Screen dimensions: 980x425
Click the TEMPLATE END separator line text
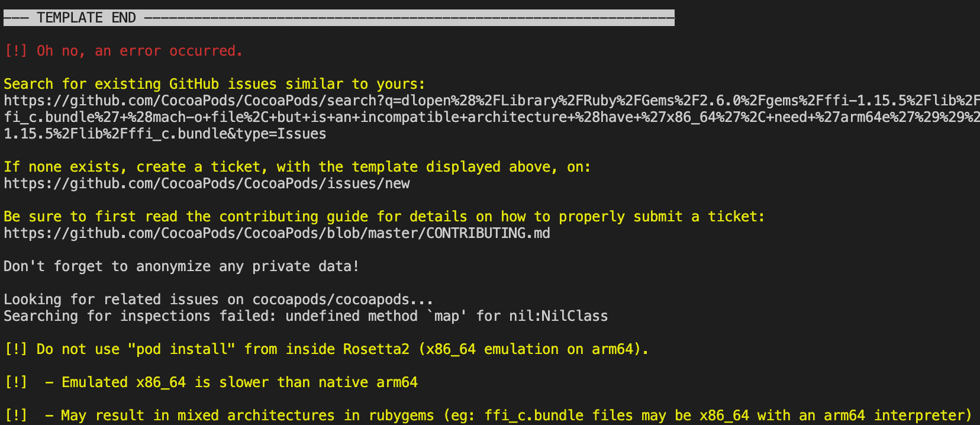pyautogui.click(x=339, y=18)
